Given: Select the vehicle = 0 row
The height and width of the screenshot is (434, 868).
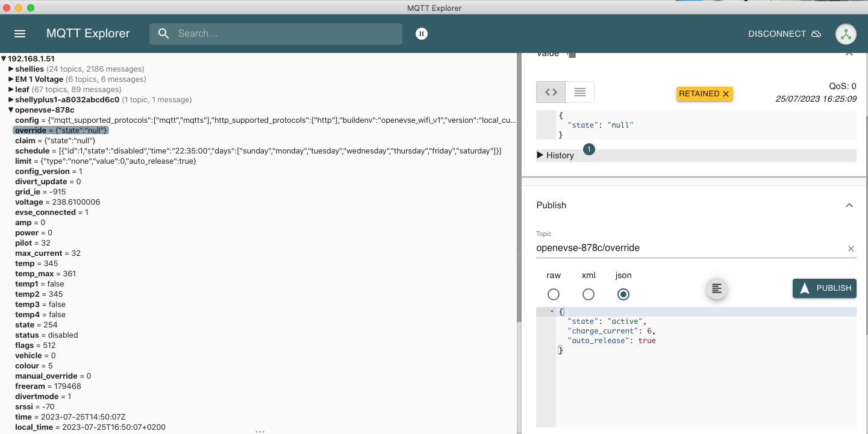Looking at the screenshot, I should pos(35,356).
